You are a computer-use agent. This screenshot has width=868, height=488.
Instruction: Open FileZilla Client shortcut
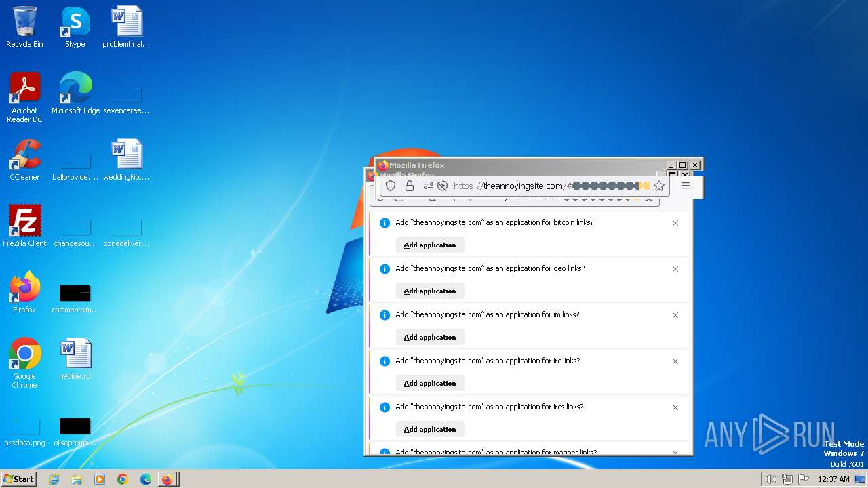click(24, 226)
